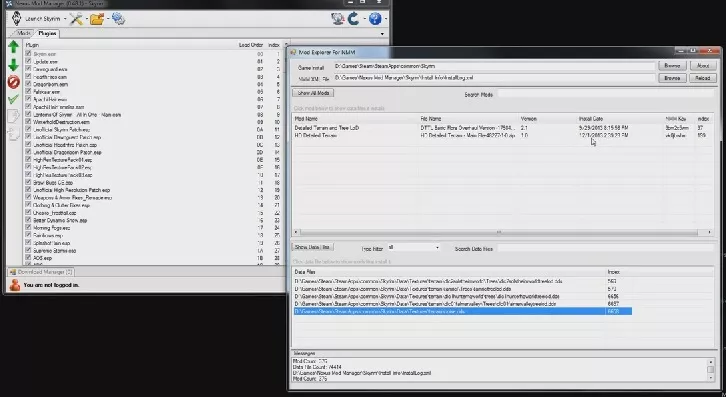726x397 pixels.
Task: Click the Game Install path field
Action: click(494, 66)
